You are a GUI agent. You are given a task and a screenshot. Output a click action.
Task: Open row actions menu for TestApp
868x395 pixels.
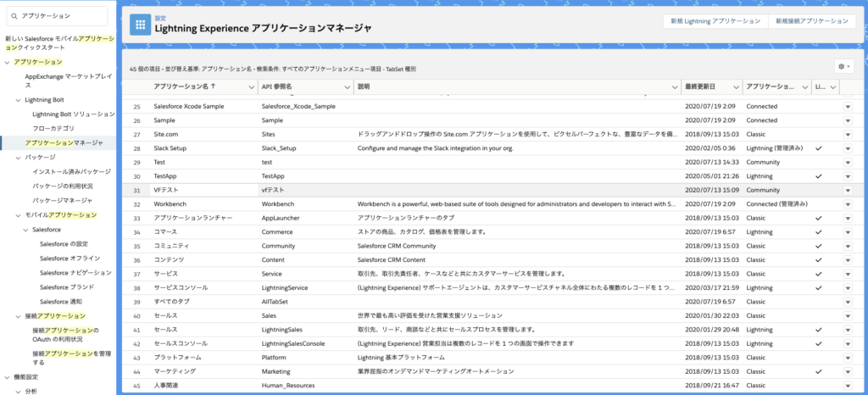click(x=848, y=176)
